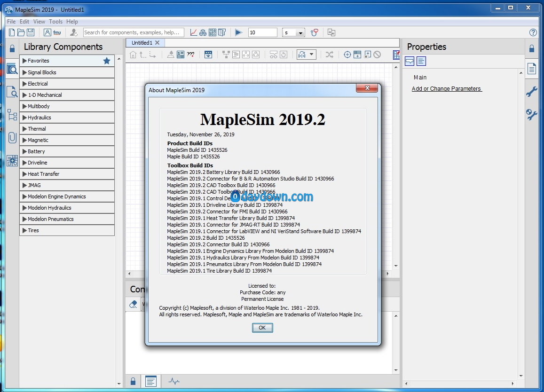Click the paperclip attachments icon in left sidebar
Image resolution: width=544 pixels, height=392 pixels.
click(x=12, y=137)
